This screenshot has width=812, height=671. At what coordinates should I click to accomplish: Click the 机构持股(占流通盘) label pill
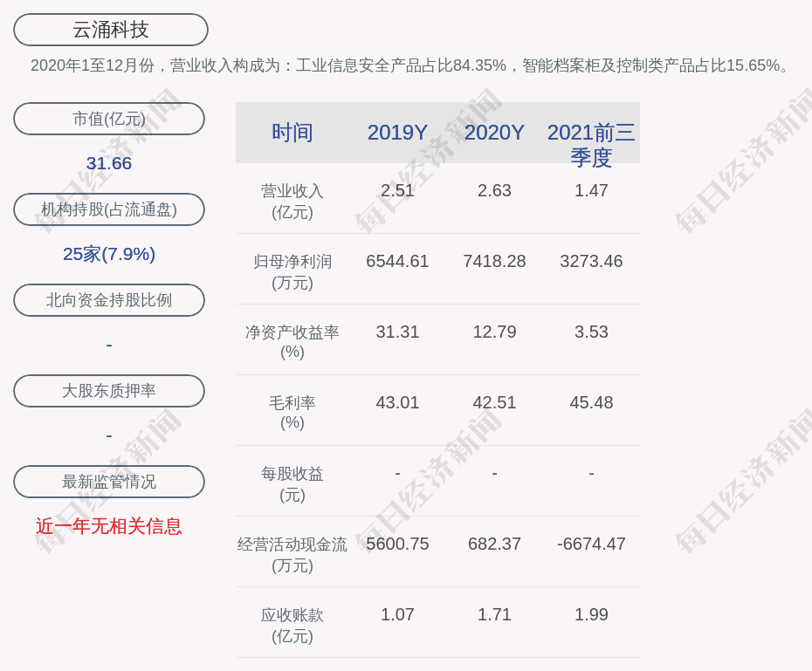point(109,209)
